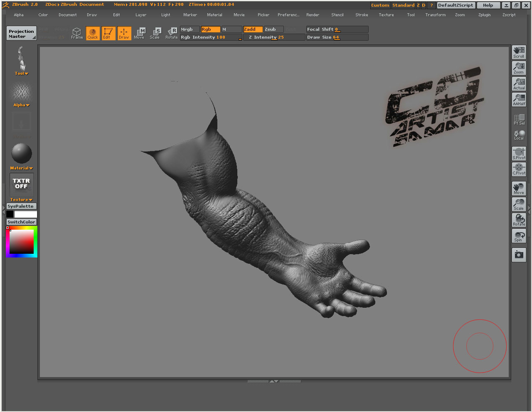Open the Render menu
532x412 pixels.
click(x=313, y=15)
